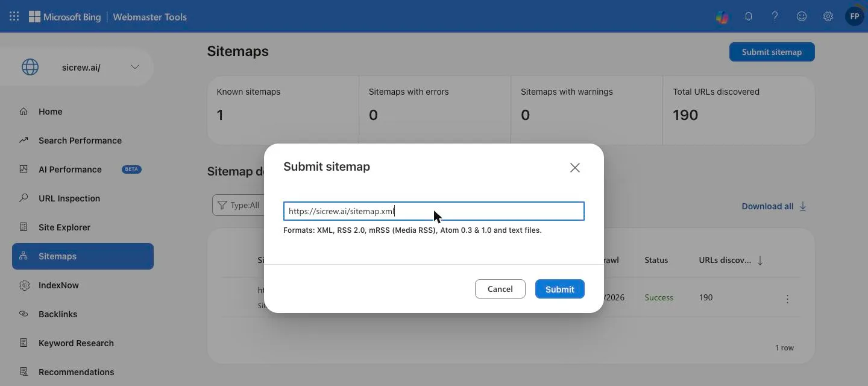
Task: Click Submit in the dialog
Action: coord(560,289)
